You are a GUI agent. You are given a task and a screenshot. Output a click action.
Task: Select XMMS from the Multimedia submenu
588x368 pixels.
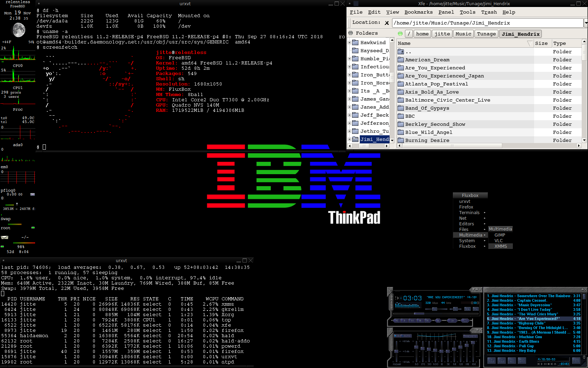point(500,246)
